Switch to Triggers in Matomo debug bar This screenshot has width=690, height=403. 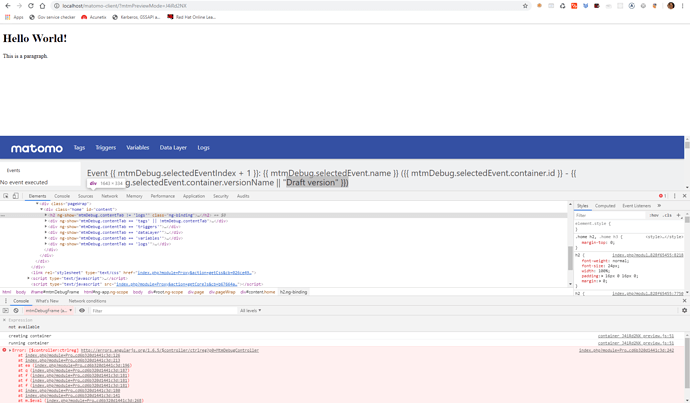click(x=106, y=147)
